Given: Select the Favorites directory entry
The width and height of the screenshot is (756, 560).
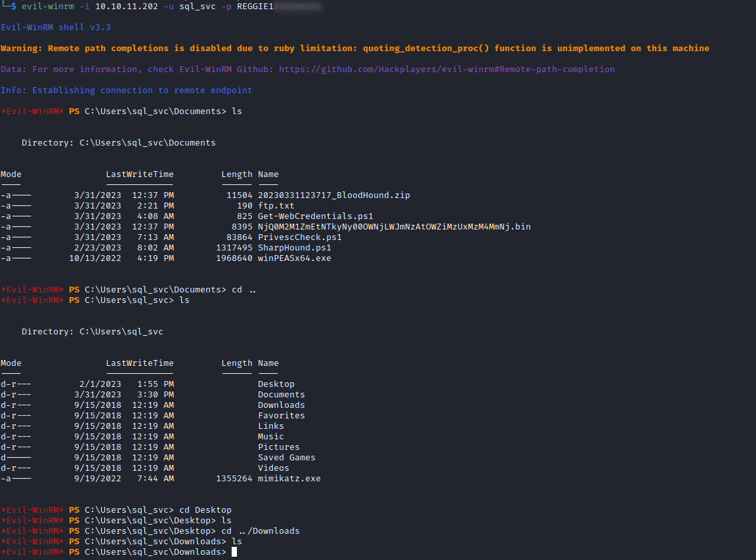Looking at the screenshot, I should coord(281,415).
